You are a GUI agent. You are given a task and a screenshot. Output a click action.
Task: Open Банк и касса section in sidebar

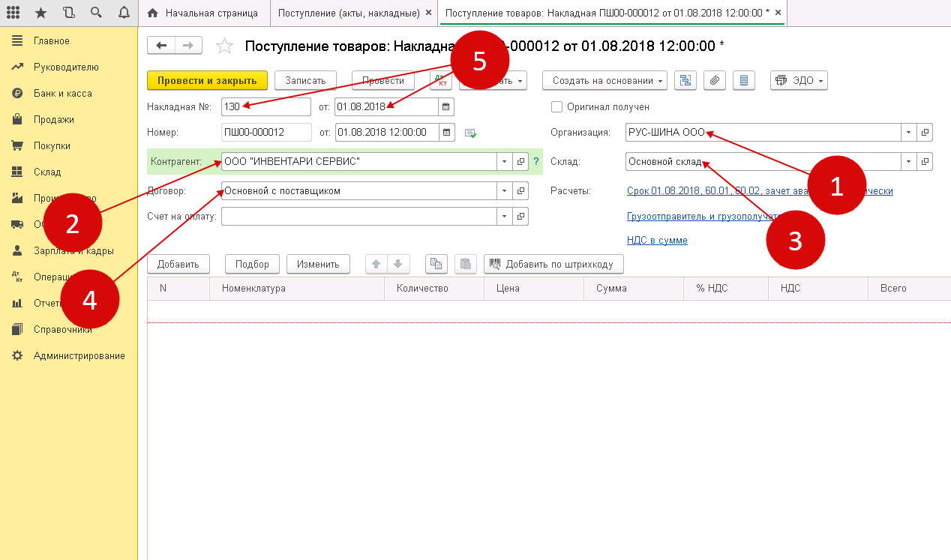62,94
